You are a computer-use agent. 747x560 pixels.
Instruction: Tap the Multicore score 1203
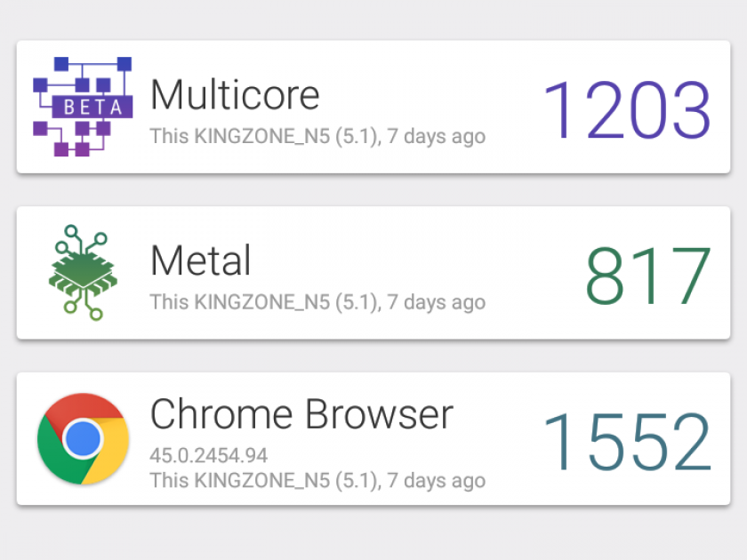[x=627, y=110]
